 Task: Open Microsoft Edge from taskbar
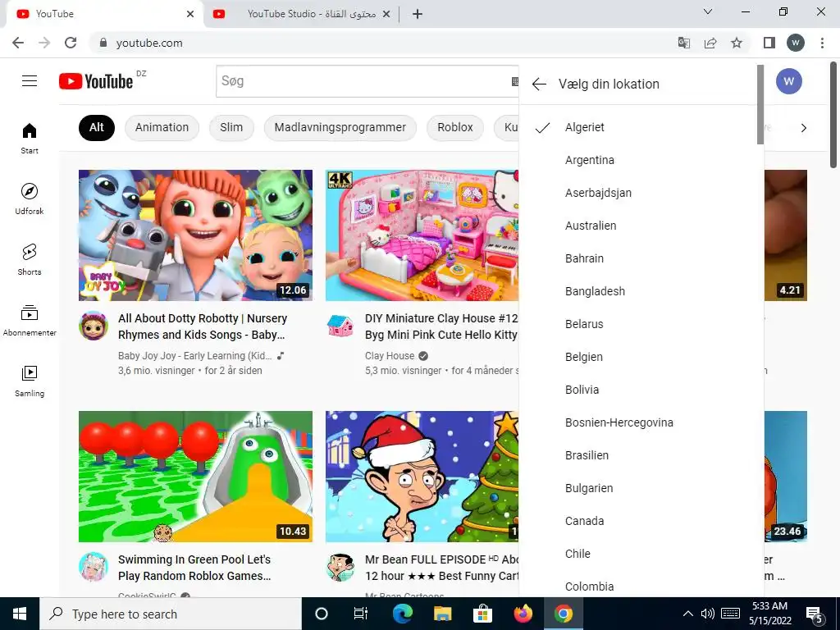point(402,614)
